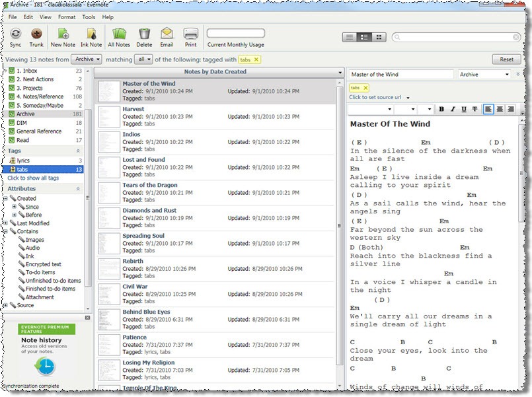Click 'Click to set source url' link

click(x=375, y=97)
